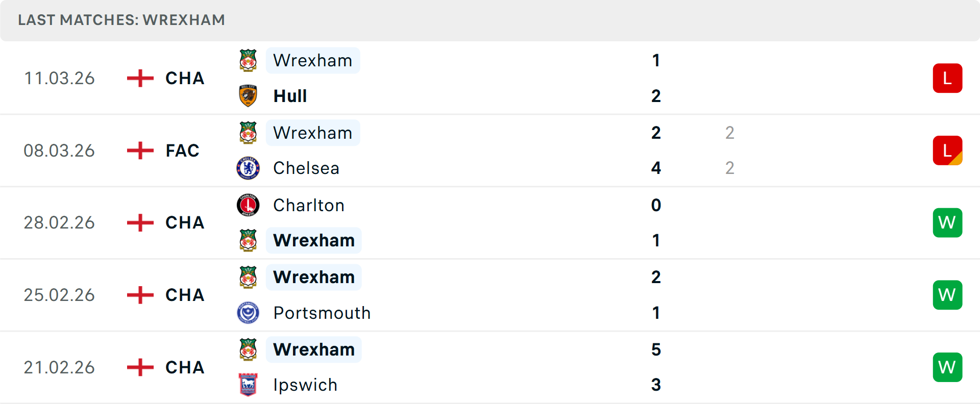Click the W result indicator for the Ipswich match
Image resolution: width=980 pixels, height=404 pixels.
pyautogui.click(x=947, y=367)
